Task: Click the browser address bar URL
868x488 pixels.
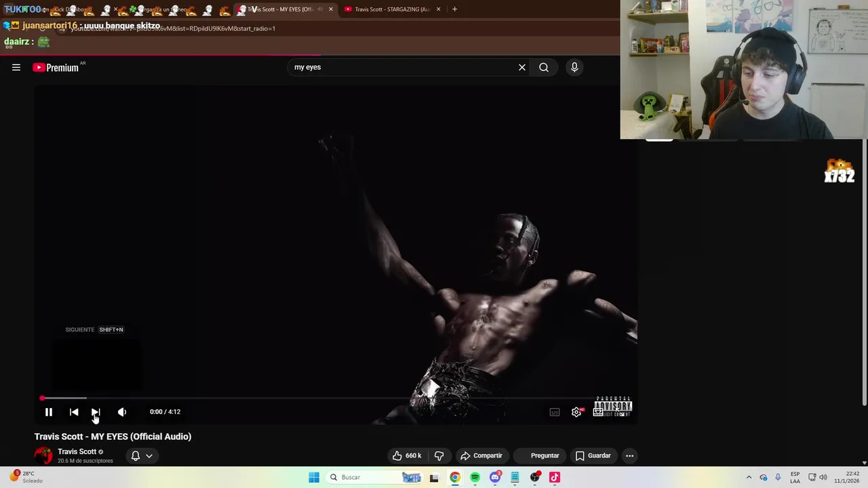Action: pyautogui.click(x=173, y=28)
